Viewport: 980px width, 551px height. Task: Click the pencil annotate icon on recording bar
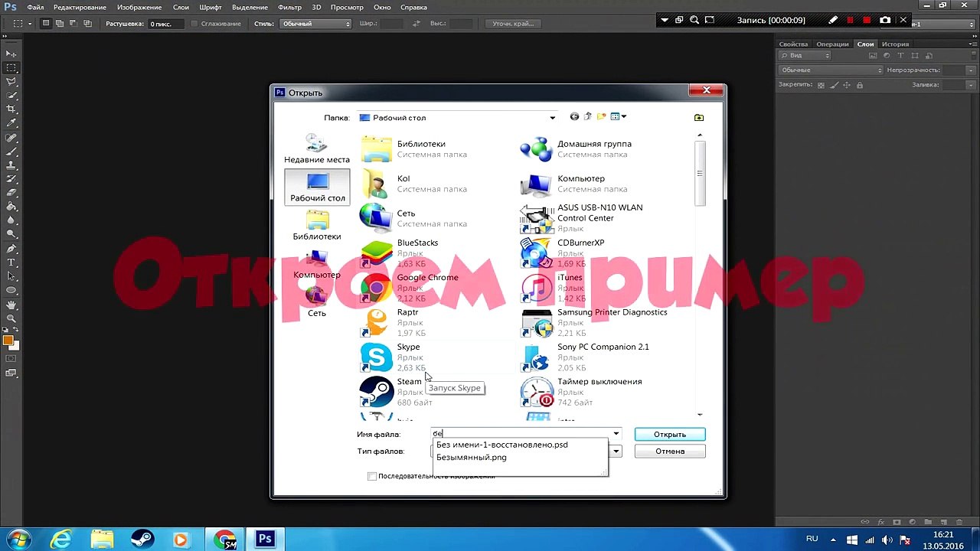pyautogui.click(x=833, y=20)
